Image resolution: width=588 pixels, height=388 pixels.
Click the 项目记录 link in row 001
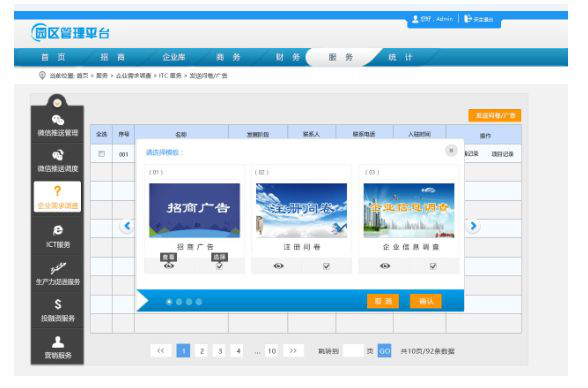[502, 154]
